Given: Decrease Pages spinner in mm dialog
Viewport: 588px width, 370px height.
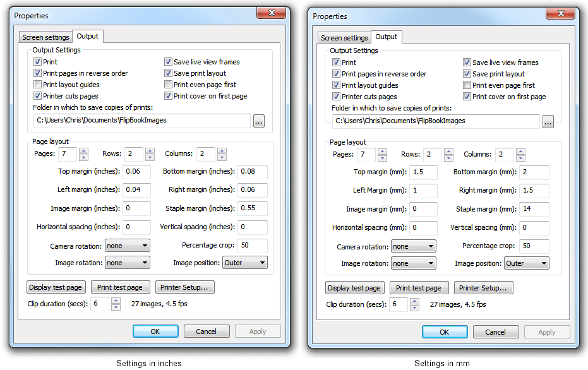Looking at the screenshot, I should [x=382, y=158].
